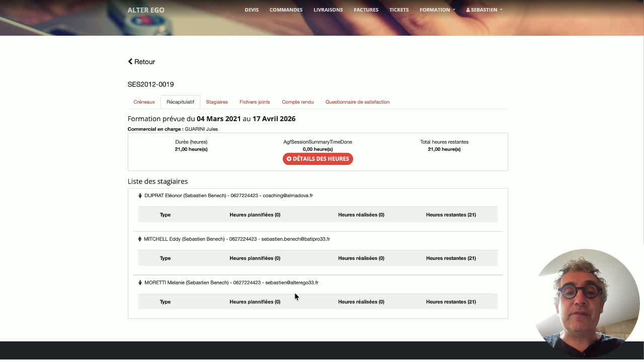Click the plus icon in Détails des heures
This screenshot has height=362, width=644.
pos(289,159)
